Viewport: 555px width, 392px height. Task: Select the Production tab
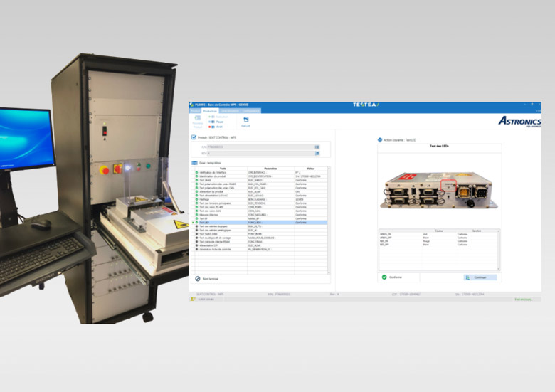[210, 111]
